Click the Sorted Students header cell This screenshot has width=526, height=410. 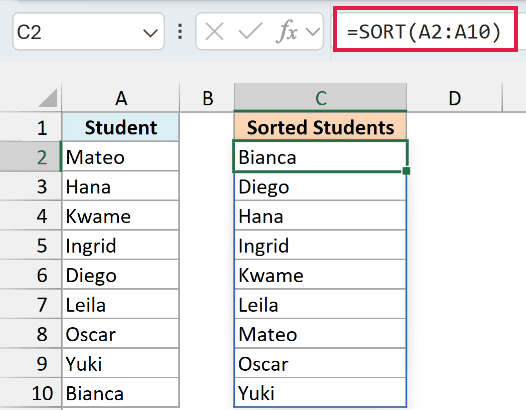pyautogui.click(x=320, y=127)
